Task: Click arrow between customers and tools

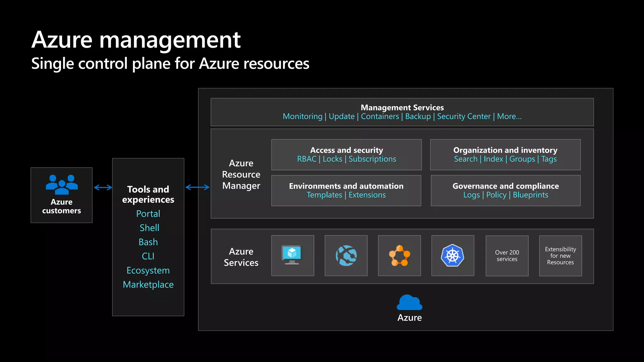Action: [x=103, y=188]
